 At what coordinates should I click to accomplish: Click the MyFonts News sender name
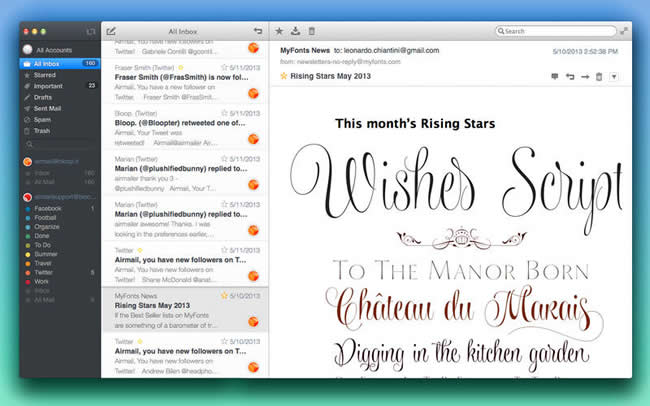point(305,50)
